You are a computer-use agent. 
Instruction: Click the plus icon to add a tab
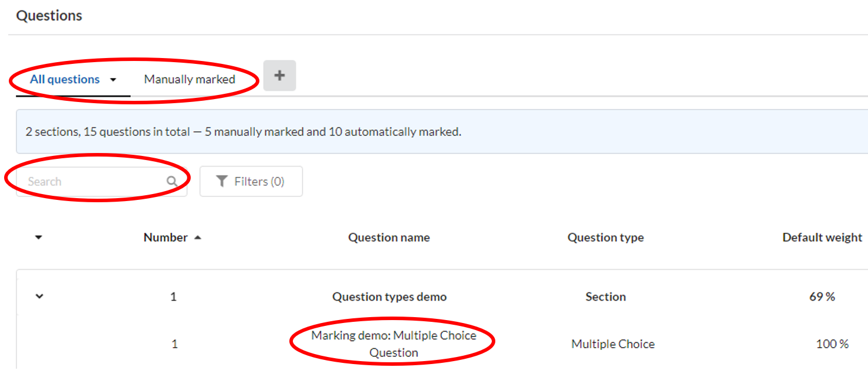pyautogui.click(x=279, y=76)
